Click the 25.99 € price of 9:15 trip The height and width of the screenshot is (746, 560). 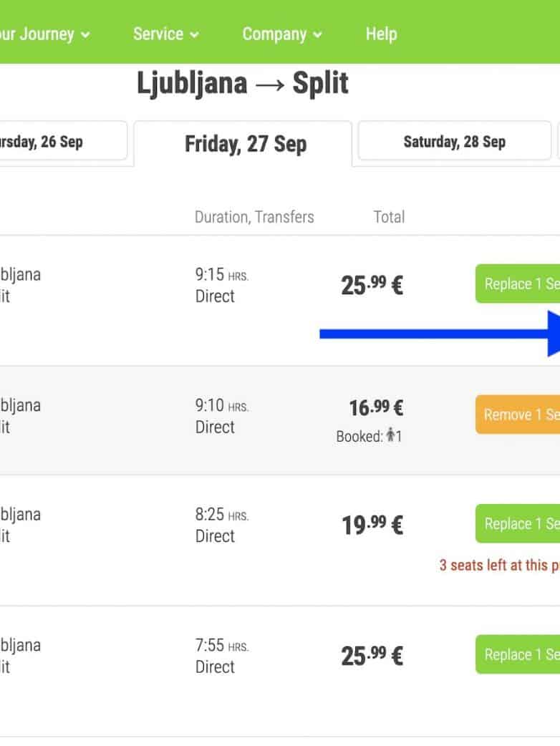click(372, 285)
